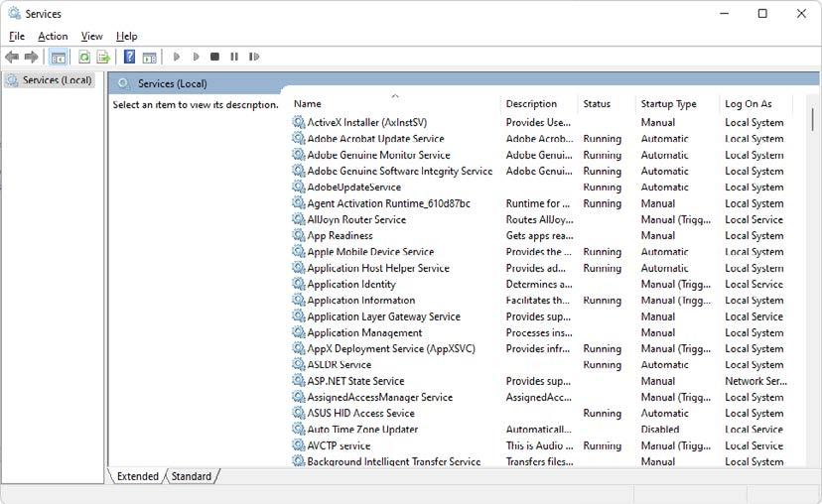Select Application Layer Gateway Service
The image size is (822, 504).
tap(384, 316)
